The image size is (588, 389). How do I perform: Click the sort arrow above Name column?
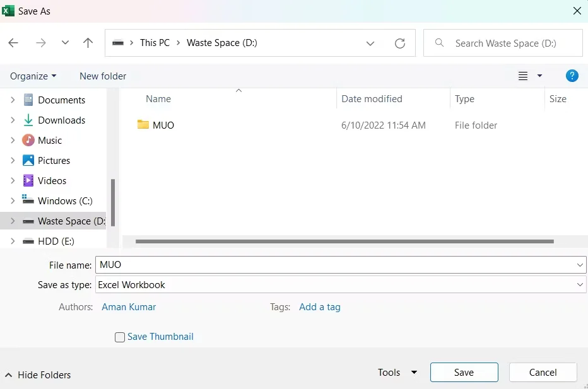238,91
